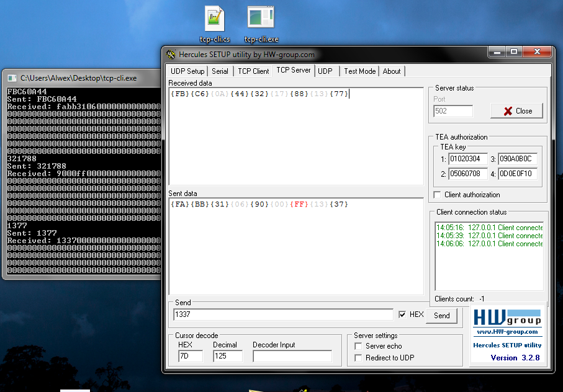Image resolution: width=563 pixels, height=392 pixels.
Task: Click the Hercules SETUP utility text logo
Action: tap(507, 344)
